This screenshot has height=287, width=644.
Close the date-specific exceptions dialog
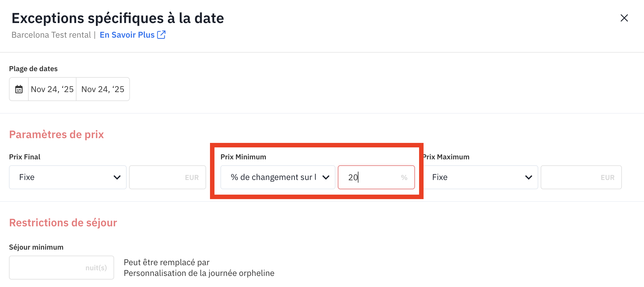click(624, 18)
